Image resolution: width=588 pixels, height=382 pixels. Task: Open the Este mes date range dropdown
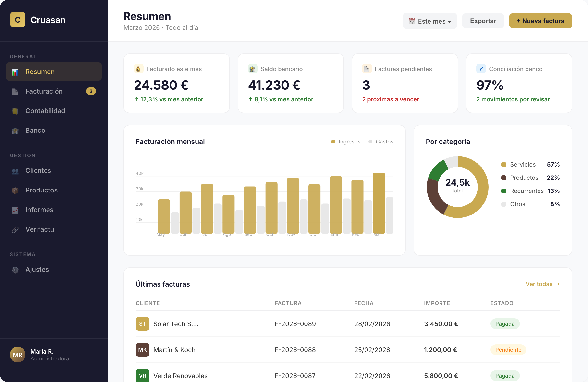coord(430,21)
